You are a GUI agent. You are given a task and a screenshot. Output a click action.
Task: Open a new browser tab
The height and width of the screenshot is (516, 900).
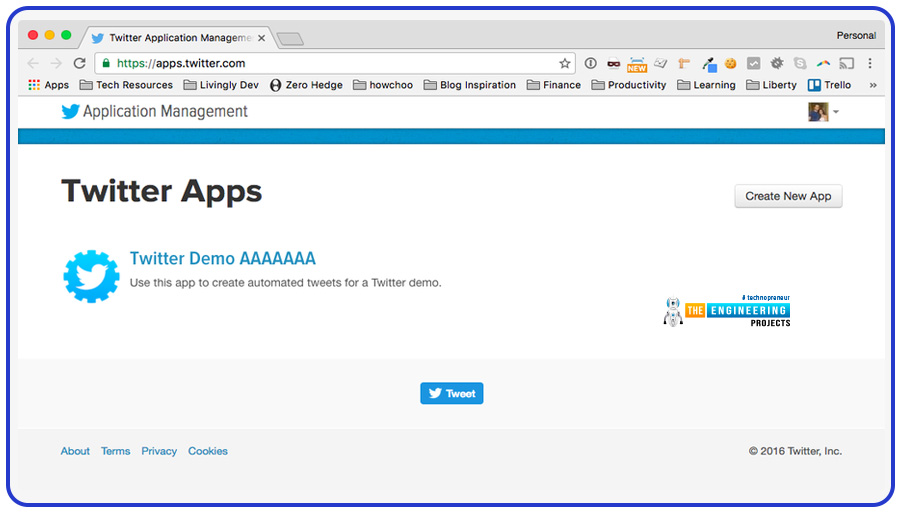coord(290,38)
